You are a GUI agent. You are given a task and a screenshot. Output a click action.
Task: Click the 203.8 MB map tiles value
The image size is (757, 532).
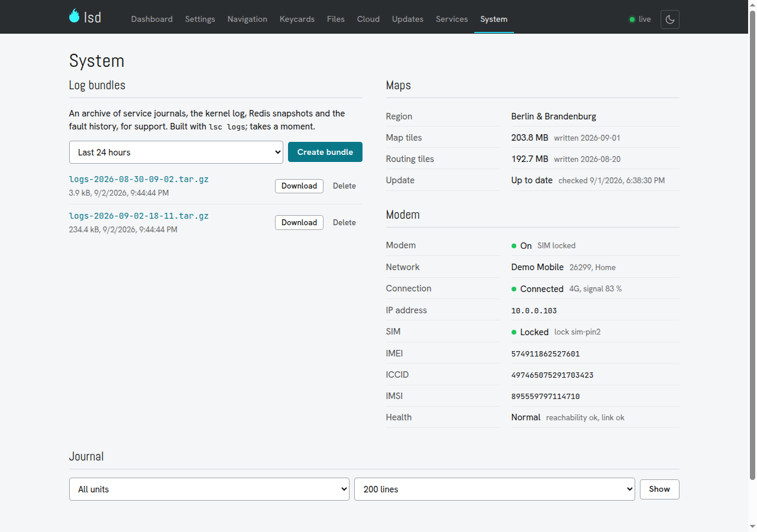[x=530, y=138]
